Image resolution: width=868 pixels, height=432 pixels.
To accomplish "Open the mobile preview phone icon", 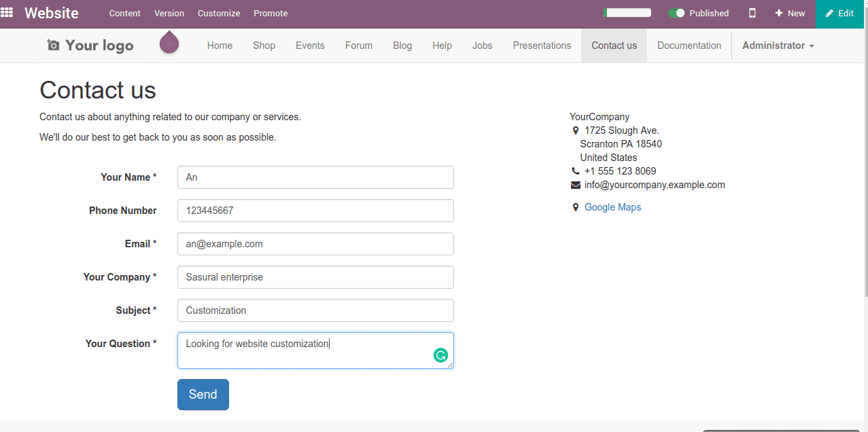I will tap(752, 13).
